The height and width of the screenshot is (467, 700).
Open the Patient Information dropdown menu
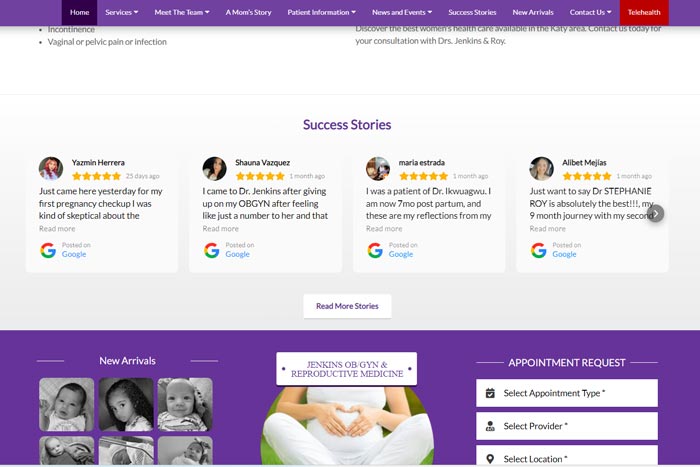coord(321,13)
